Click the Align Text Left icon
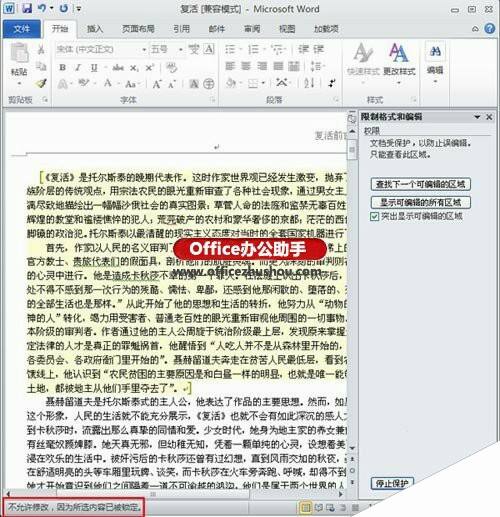Viewport: 500px width, 517px height. [230, 66]
